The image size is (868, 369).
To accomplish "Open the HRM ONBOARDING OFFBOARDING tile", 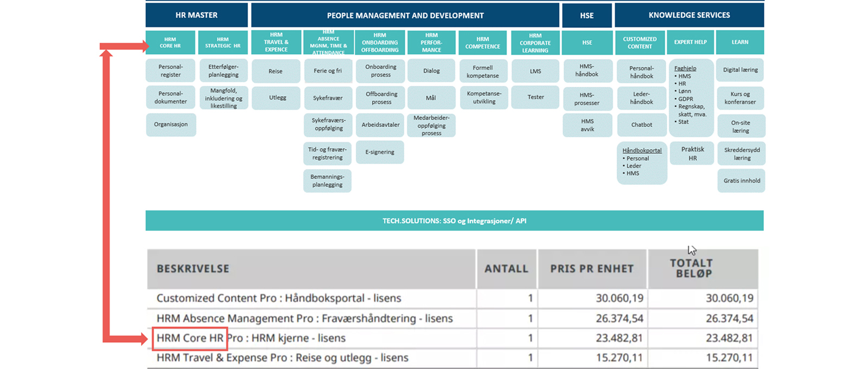I will (380, 42).
